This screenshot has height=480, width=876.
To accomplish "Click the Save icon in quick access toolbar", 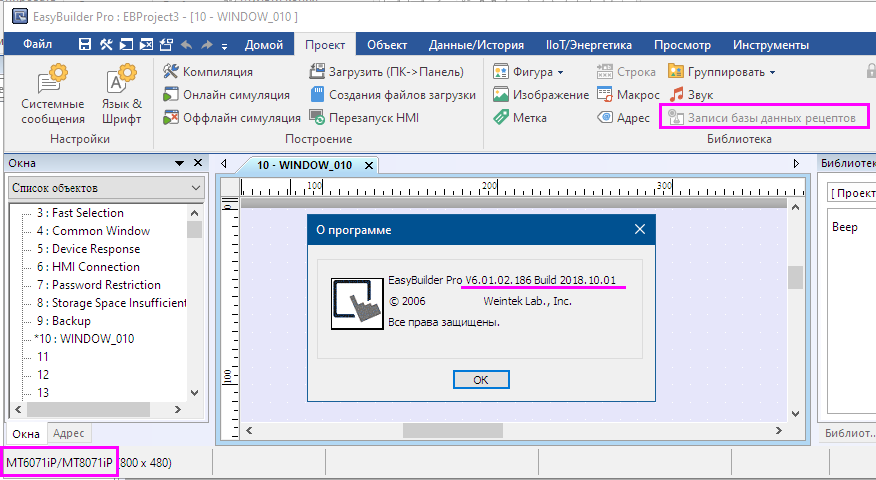I will (85, 45).
